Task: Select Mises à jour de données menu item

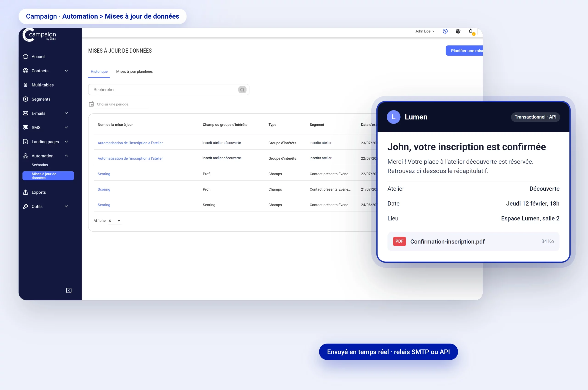Action: point(48,176)
